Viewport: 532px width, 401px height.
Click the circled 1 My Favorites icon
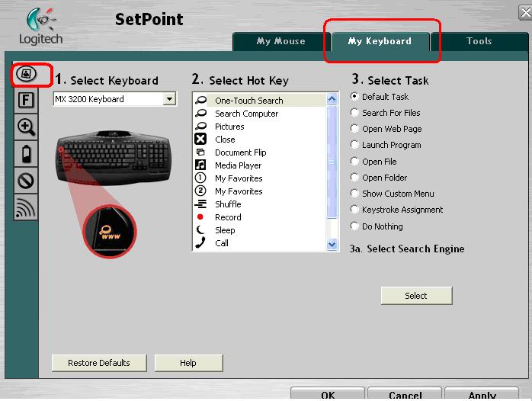click(200, 178)
